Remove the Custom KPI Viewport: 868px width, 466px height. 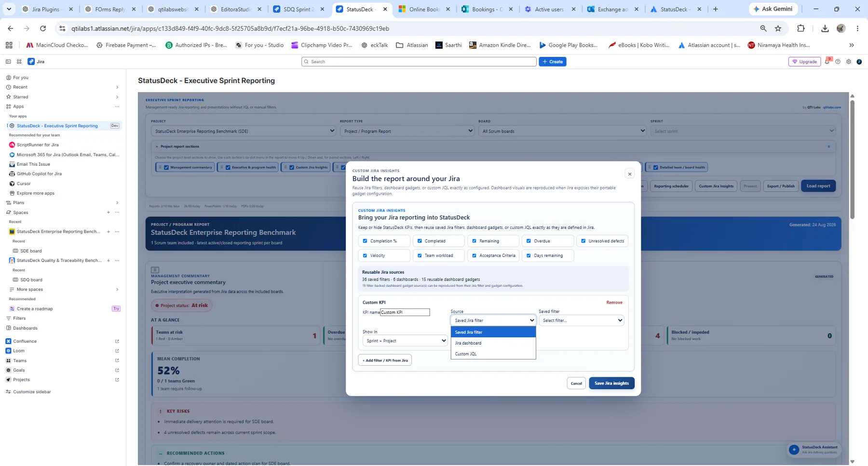[x=614, y=303]
